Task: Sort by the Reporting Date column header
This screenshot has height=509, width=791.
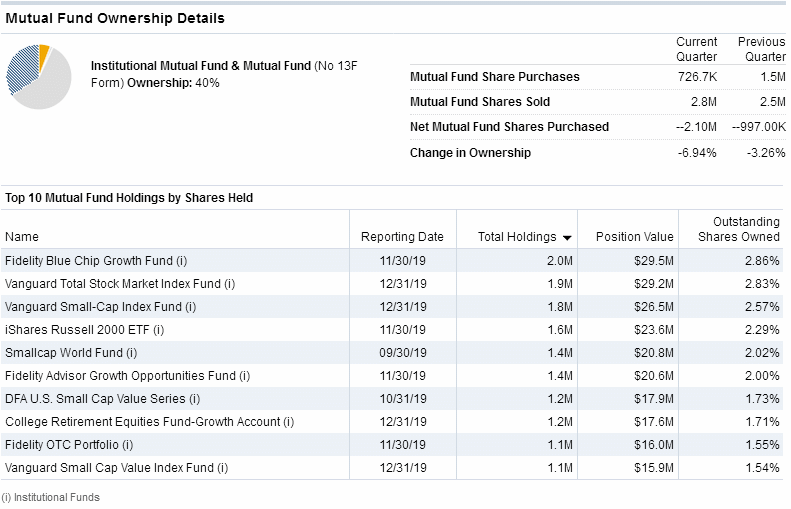Action: 402,237
